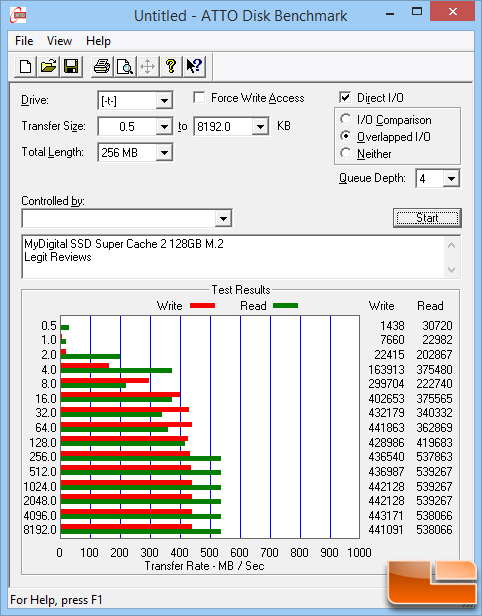
Task: Uncheck the Direct I/O checkbox
Action: (345, 97)
